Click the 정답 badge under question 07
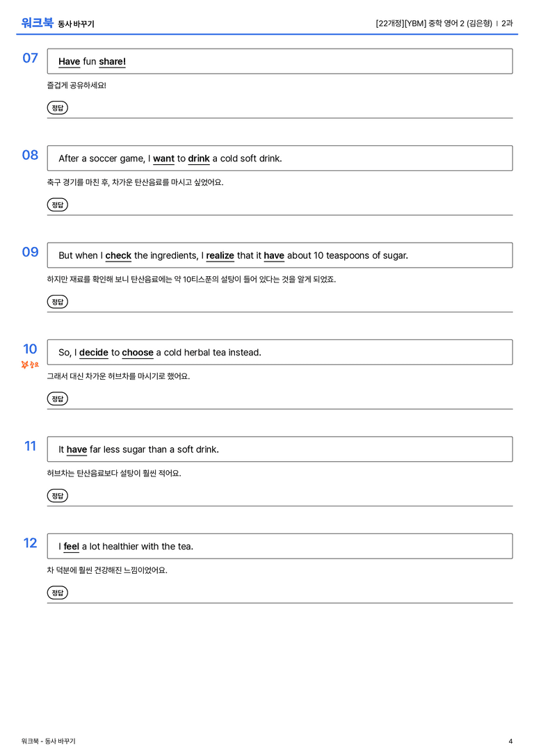Viewport: 534px width, 756px height. pyautogui.click(x=57, y=108)
